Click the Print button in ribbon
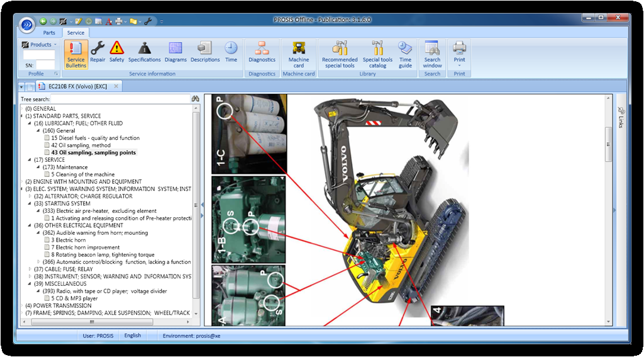The image size is (644, 357). (459, 55)
